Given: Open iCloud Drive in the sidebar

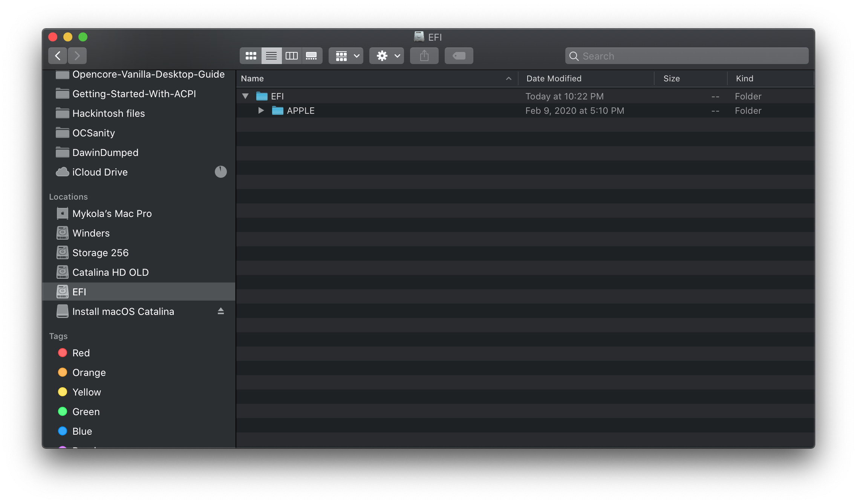Looking at the screenshot, I should 100,172.
